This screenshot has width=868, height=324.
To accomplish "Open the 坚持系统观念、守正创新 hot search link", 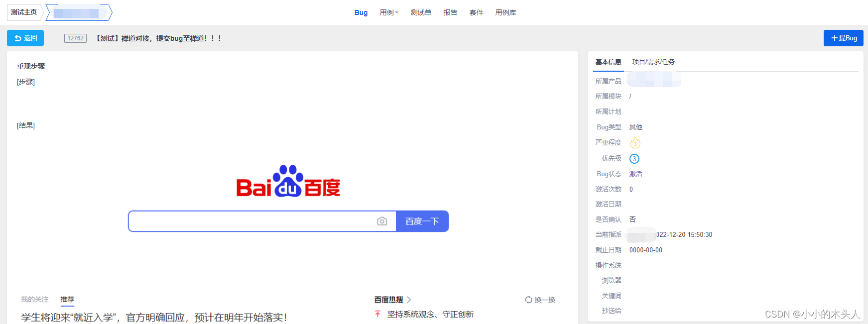I will point(430,314).
